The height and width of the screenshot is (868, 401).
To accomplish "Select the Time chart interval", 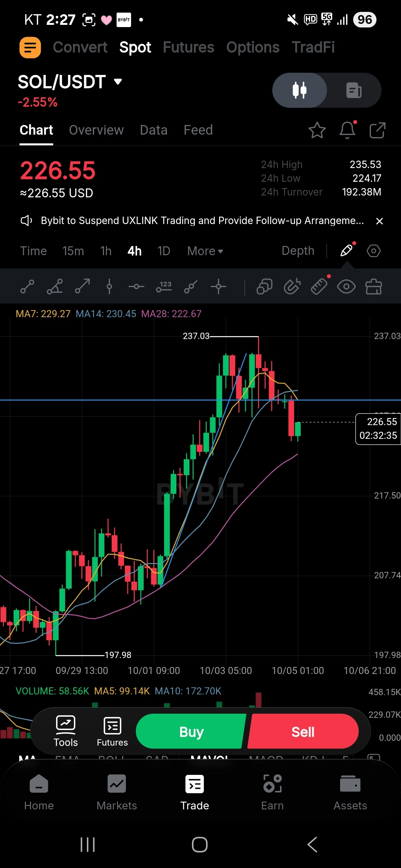I will click(33, 251).
